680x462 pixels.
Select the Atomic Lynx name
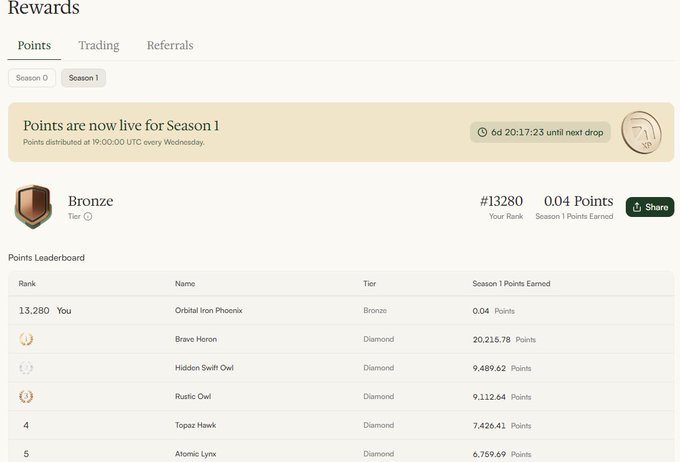coord(196,454)
